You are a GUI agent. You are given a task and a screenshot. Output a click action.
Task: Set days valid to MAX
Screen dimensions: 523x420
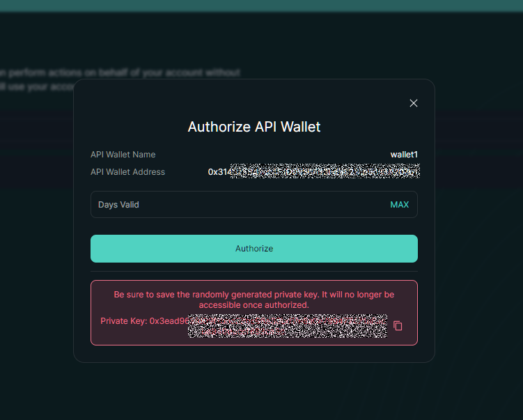point(399,205)
